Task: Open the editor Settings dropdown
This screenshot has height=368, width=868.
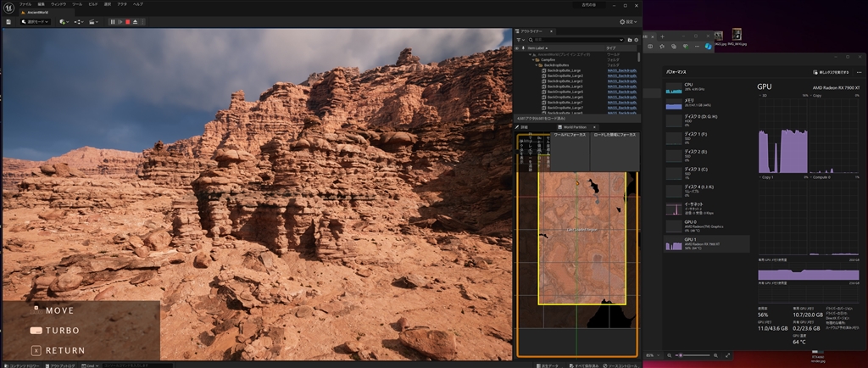Action: click(627, 21)
